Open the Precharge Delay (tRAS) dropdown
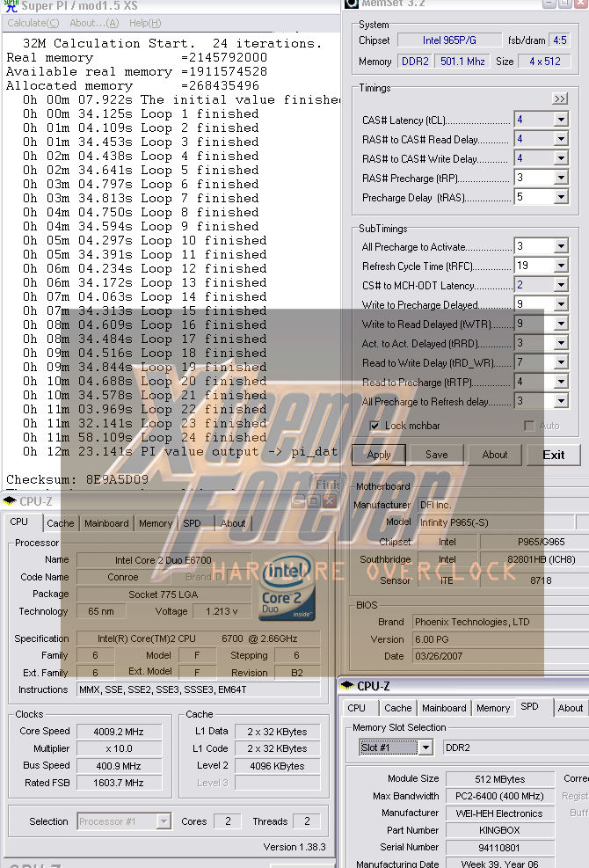The image size is (589, 868). point(561,197)
